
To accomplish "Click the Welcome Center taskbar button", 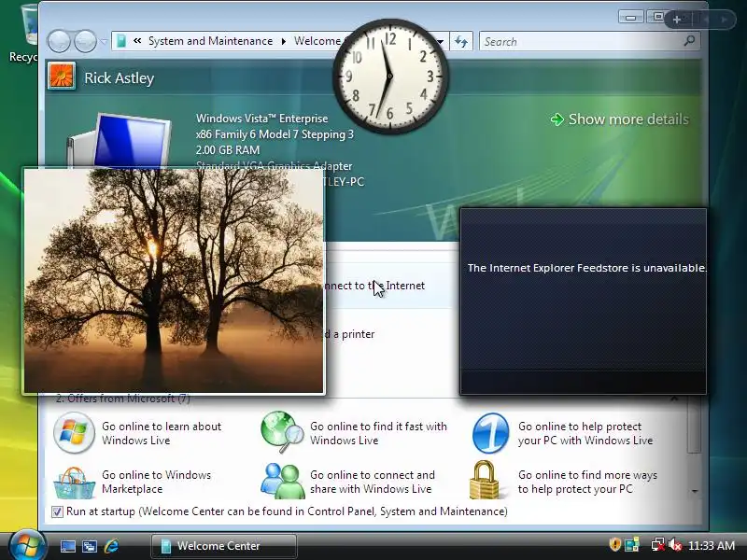I will click(x=223, y=546).
